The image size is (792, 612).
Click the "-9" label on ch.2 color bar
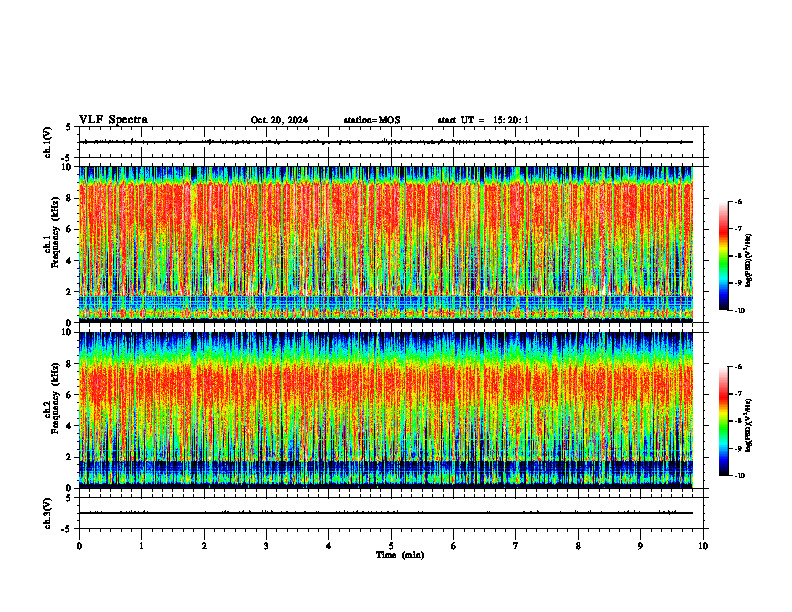click(738, 448)
